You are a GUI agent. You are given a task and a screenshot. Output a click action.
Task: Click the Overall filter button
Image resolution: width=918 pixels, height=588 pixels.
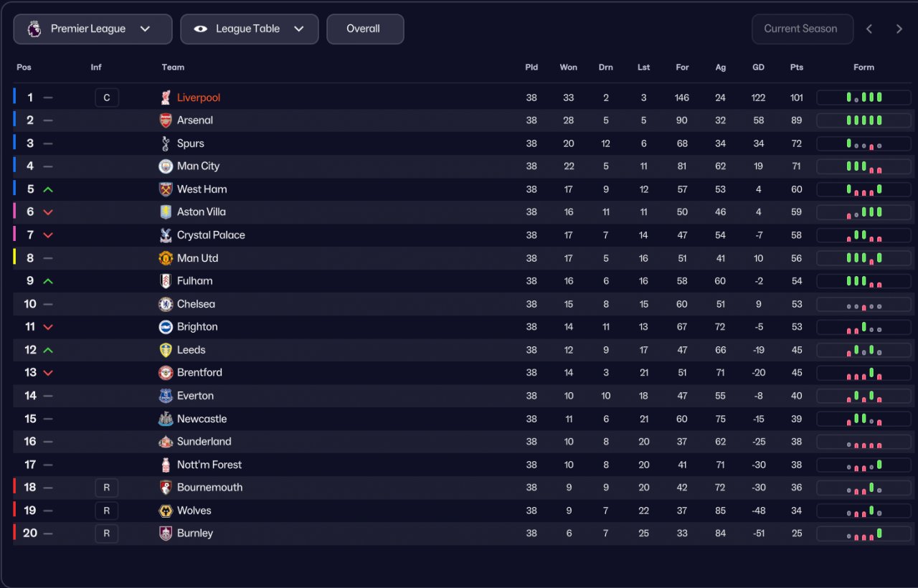[x=364, y=29]
